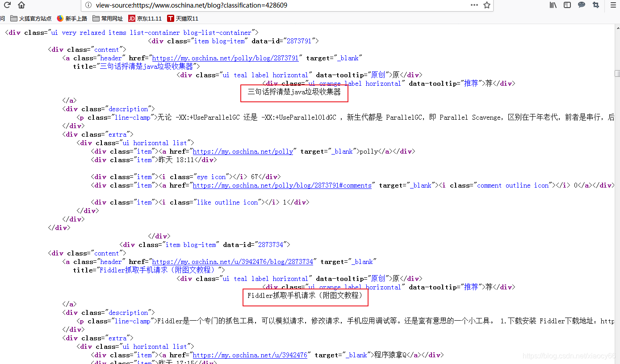Open the chat bubble toolbar icon
The height and width of the screenshot is (364, 620).
pos(582,5)
